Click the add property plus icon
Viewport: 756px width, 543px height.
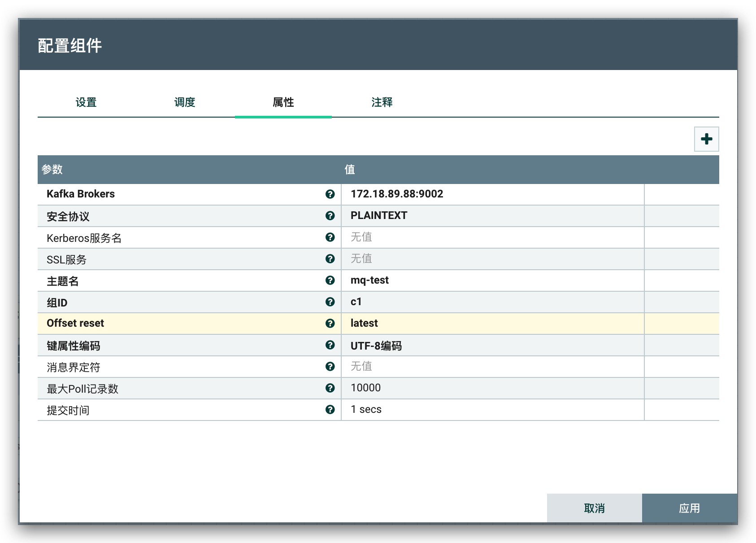pos(706,139)
